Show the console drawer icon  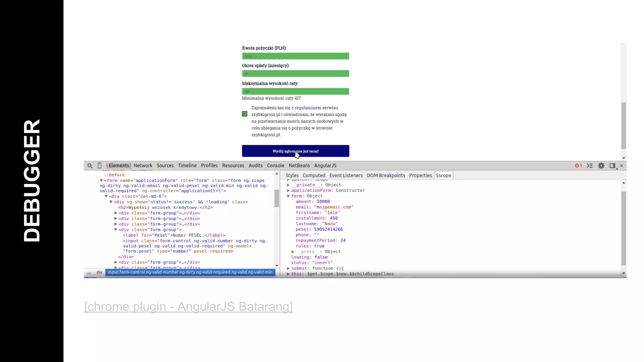click(x=590, y=166)
